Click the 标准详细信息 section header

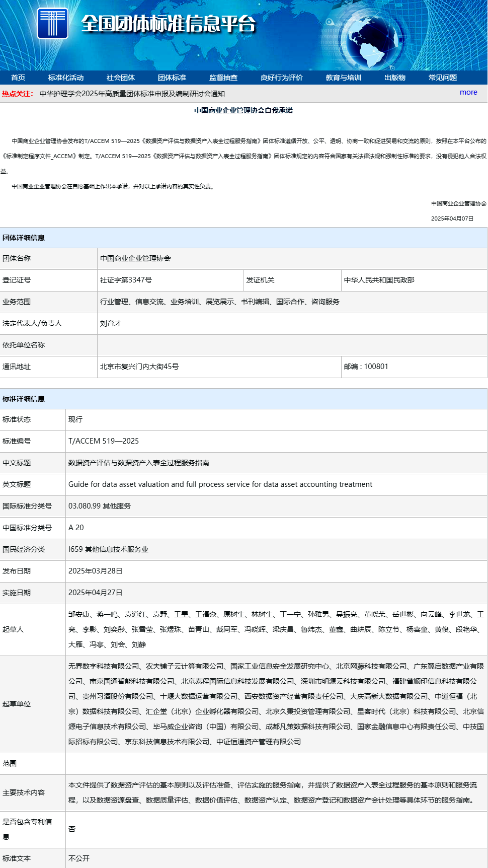pyautogui.click(x=24, y=399)
